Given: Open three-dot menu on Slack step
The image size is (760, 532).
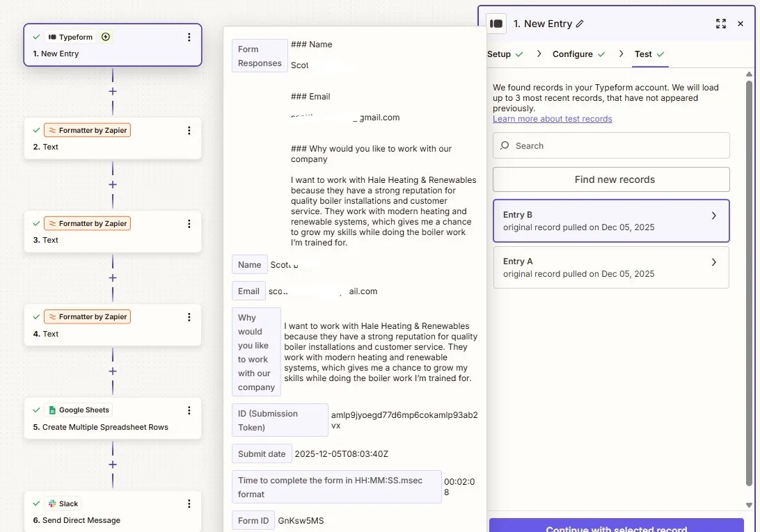Looking at the screenshot, I should (189, 504).
